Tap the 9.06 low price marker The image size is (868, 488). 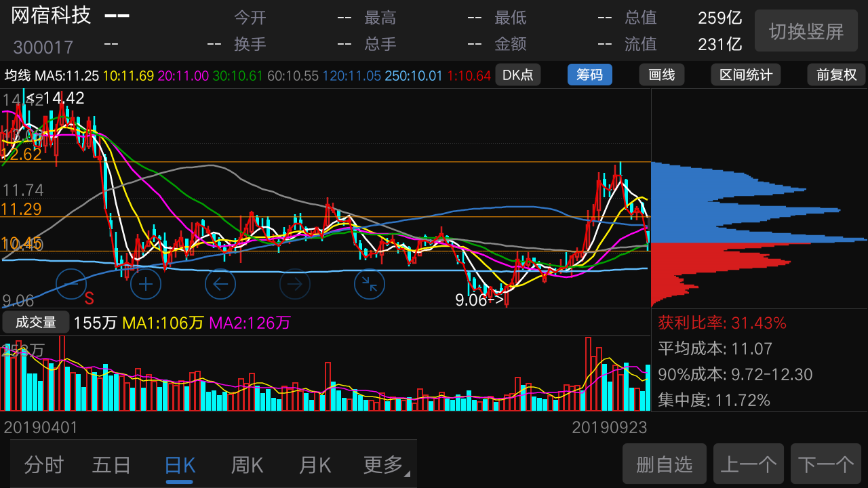coord(481,300)
